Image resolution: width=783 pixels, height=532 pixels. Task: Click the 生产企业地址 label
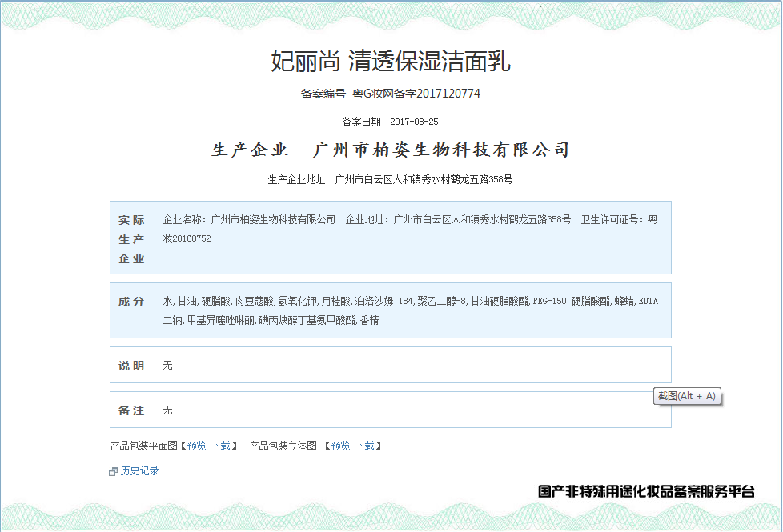pos(296,180)
